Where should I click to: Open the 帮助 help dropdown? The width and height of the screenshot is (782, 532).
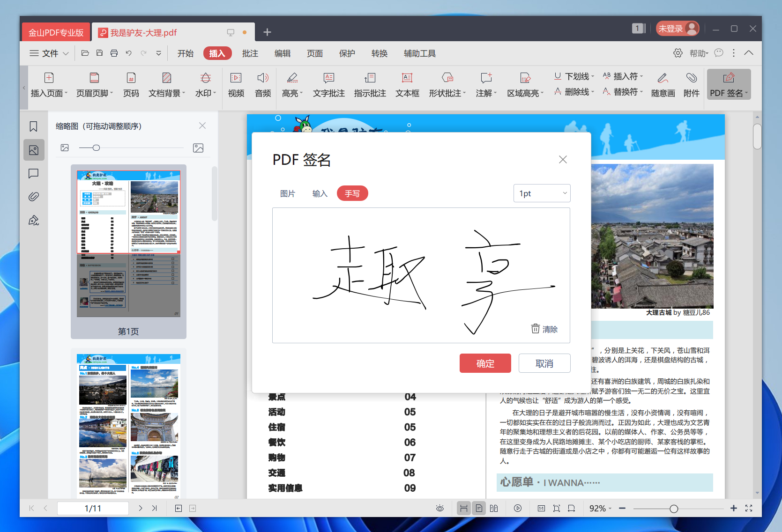tap(699, 53)
